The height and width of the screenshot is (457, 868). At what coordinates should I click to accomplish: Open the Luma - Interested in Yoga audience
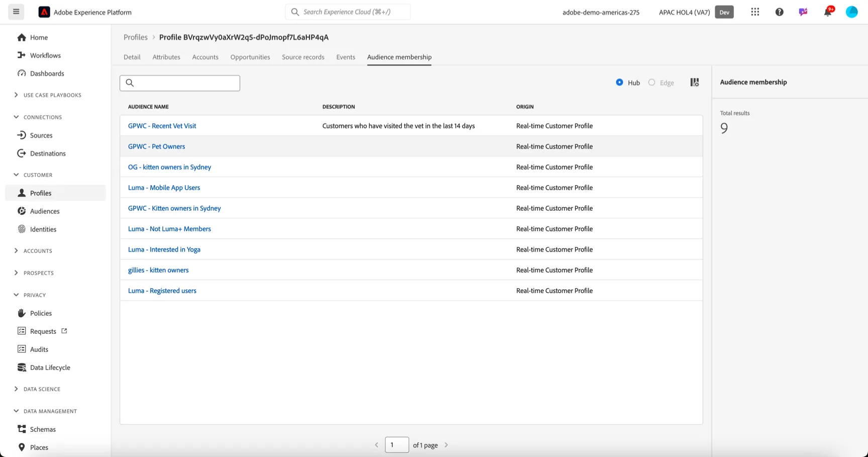[x=164, y=249]
